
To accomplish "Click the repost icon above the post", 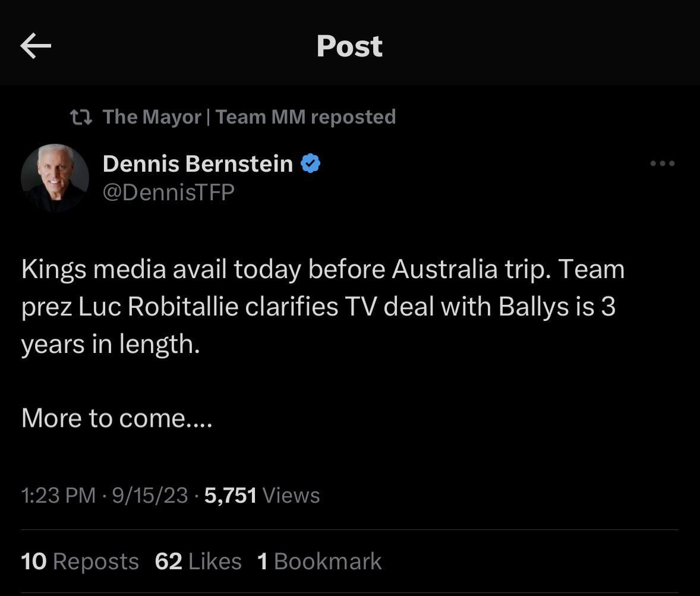I will 81,118.
